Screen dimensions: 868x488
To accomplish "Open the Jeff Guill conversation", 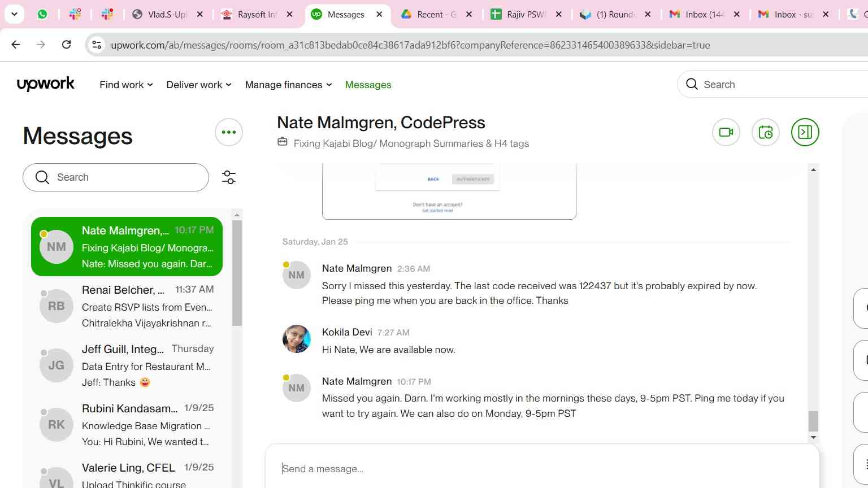I will [x=127, y=365].
